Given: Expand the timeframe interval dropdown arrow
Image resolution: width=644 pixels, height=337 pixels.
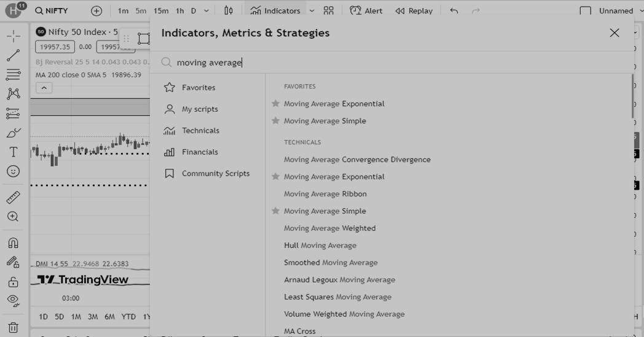Looking at the screenshot, I should [x=206, y=11].
